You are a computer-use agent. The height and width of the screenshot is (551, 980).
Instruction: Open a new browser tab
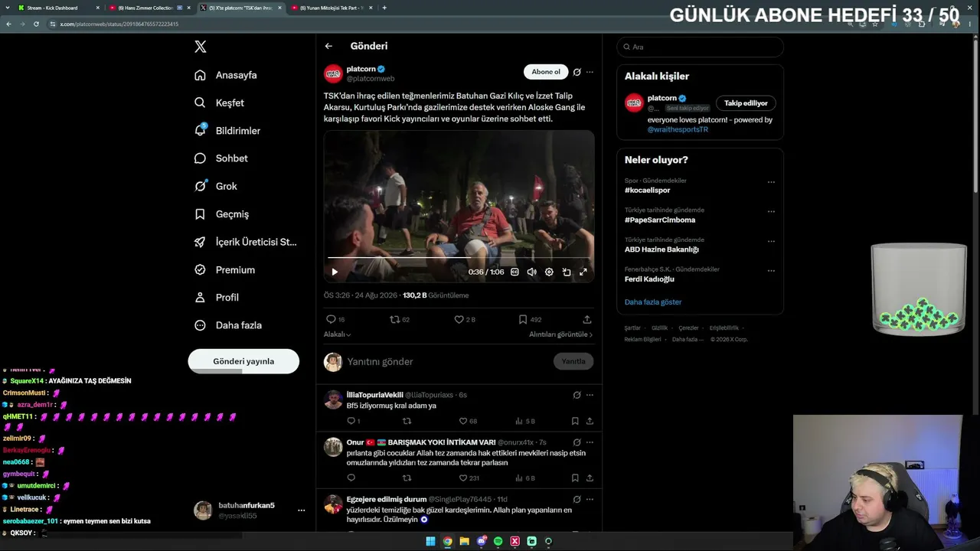[384, 8]
